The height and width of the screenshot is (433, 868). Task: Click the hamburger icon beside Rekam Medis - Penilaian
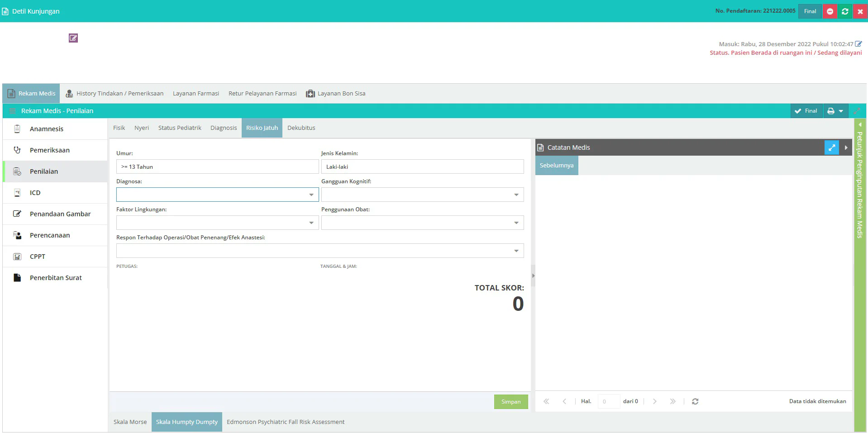point(13,111)
